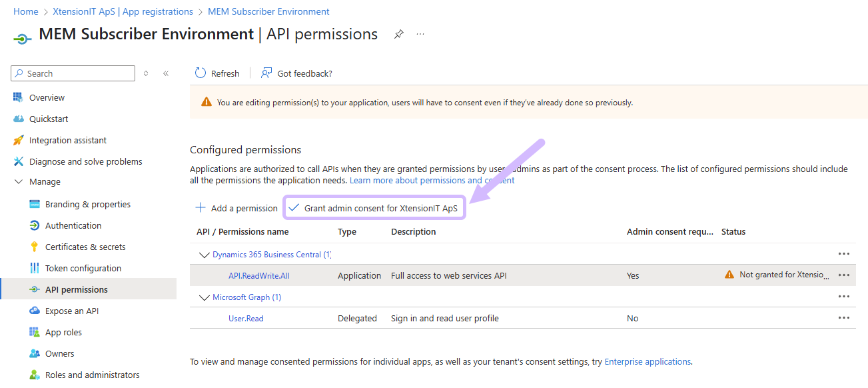Click Got feedback?
Screen dimensions: 868x388
coord(296,73)
